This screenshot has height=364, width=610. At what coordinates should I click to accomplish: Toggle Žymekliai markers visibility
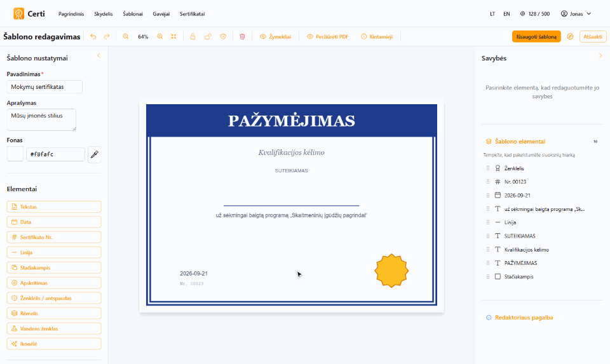(275, 37)
